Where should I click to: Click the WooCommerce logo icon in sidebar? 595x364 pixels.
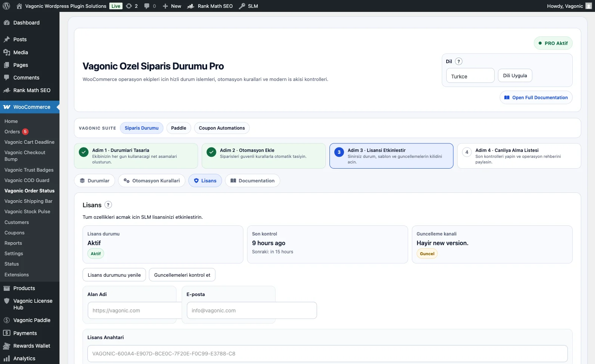(7, 107)
